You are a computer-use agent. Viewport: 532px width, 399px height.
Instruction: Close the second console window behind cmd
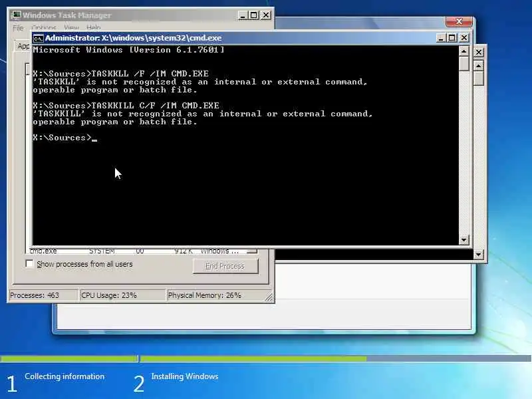pos(478,53)
